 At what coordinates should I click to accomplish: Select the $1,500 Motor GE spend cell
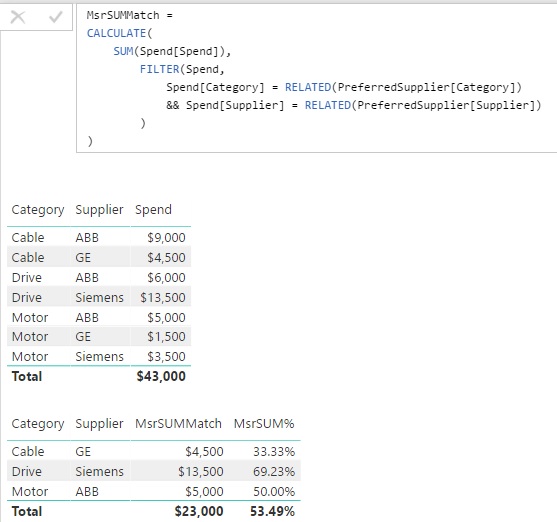[x=166, y=337]
